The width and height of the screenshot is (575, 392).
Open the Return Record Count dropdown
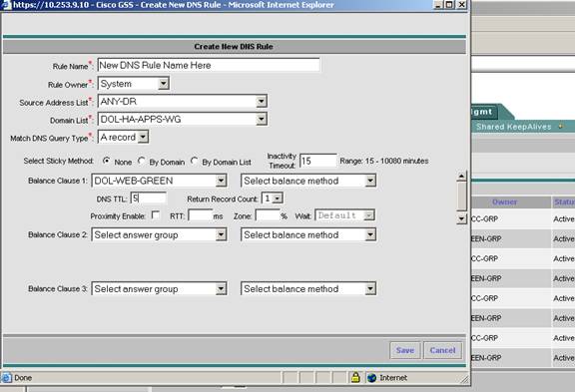[273, 198]
